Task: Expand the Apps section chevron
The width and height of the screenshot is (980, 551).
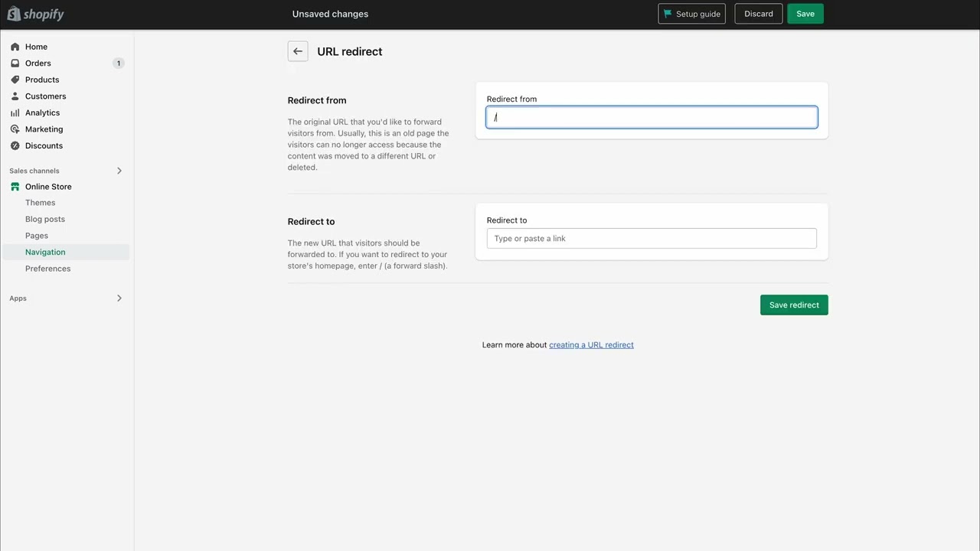Action: pos(119,298)
